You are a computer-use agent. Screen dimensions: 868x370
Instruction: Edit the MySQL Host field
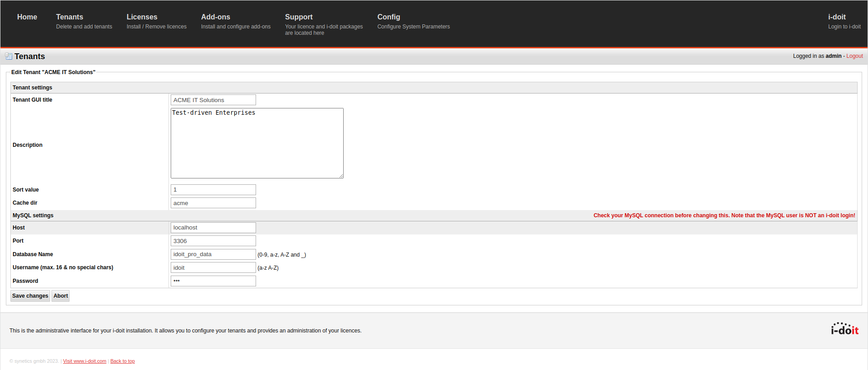(213, 228)
